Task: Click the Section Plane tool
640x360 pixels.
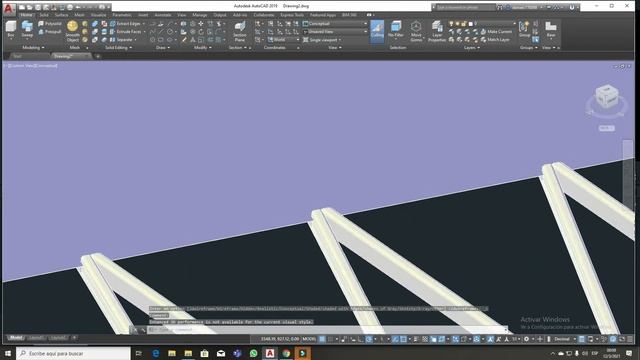Action: click(x=240, y=31)
